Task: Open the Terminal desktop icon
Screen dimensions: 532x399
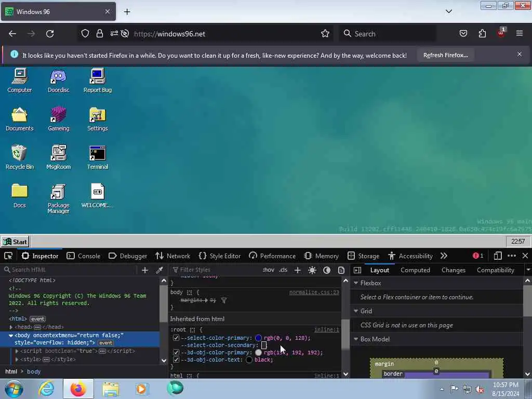Action: (97, 157)
